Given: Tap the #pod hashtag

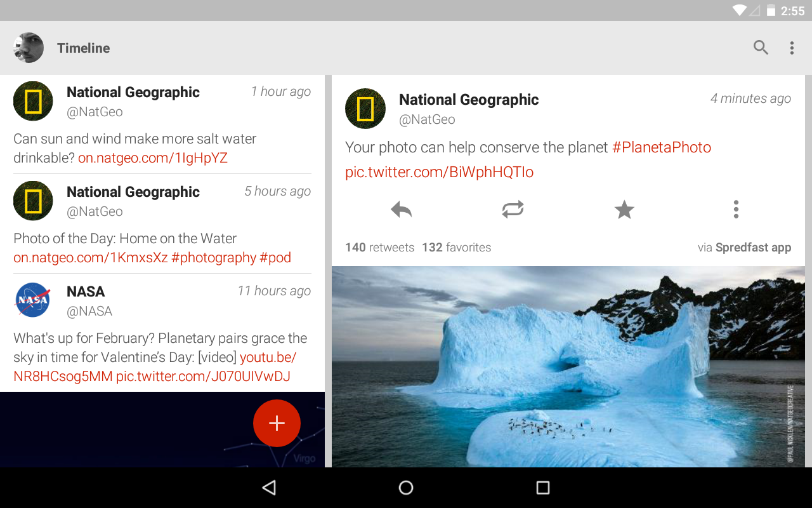Looking at the screenshot, I should point(275,258).
